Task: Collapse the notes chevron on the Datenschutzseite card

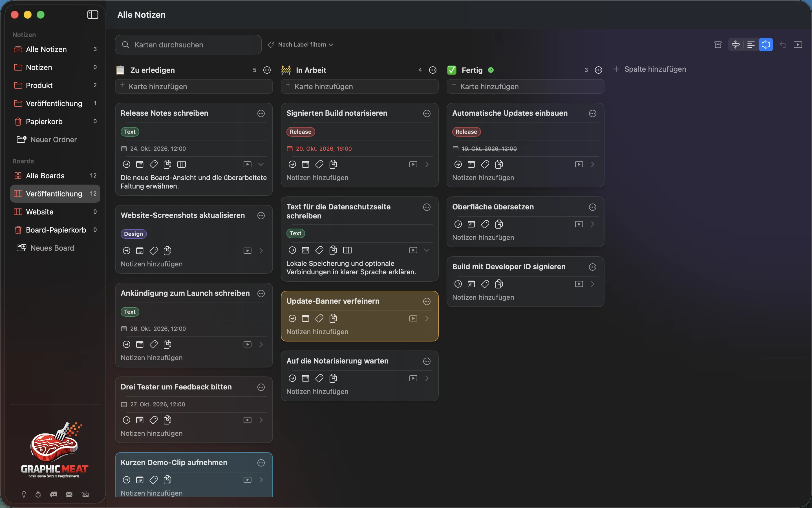Action: (427, 250)
